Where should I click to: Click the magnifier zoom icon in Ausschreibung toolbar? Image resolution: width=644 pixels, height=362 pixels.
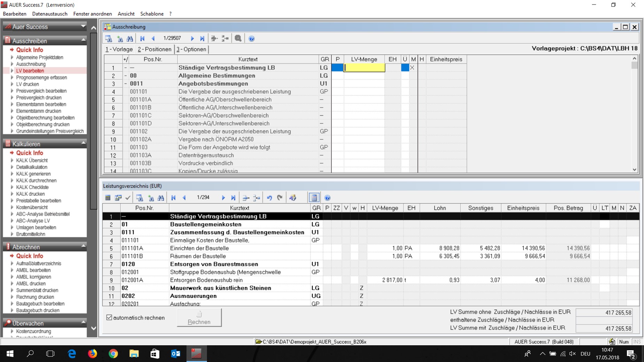238,39
